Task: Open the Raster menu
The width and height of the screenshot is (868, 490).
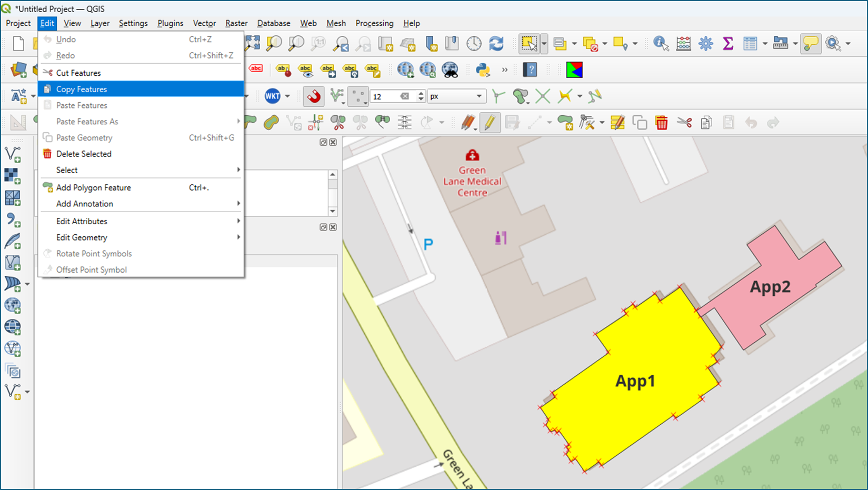Action: click(236, 23)
